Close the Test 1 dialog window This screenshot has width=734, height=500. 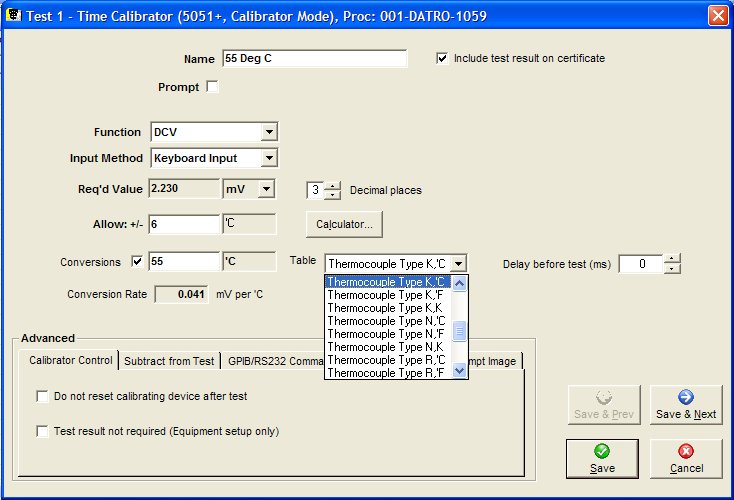coord(718,16)
